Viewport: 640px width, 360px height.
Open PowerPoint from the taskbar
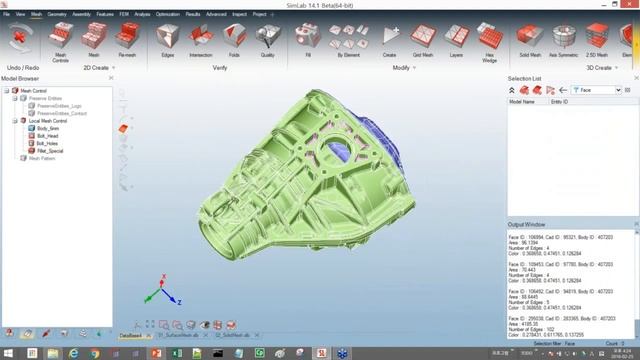coord(156,353)
